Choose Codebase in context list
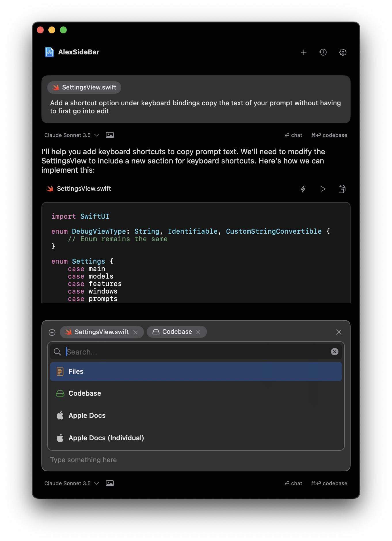The width and height of the screenshot is (392, 541). point(196,393)
